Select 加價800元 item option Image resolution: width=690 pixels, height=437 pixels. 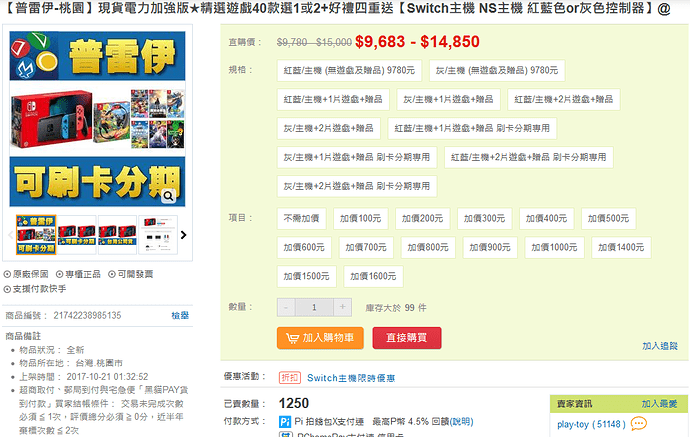(x=428, y=248)
